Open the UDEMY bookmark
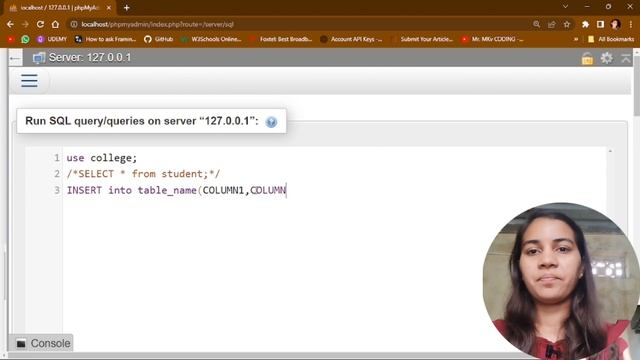The width and height of the screenshot is (640, 360). 52,39
